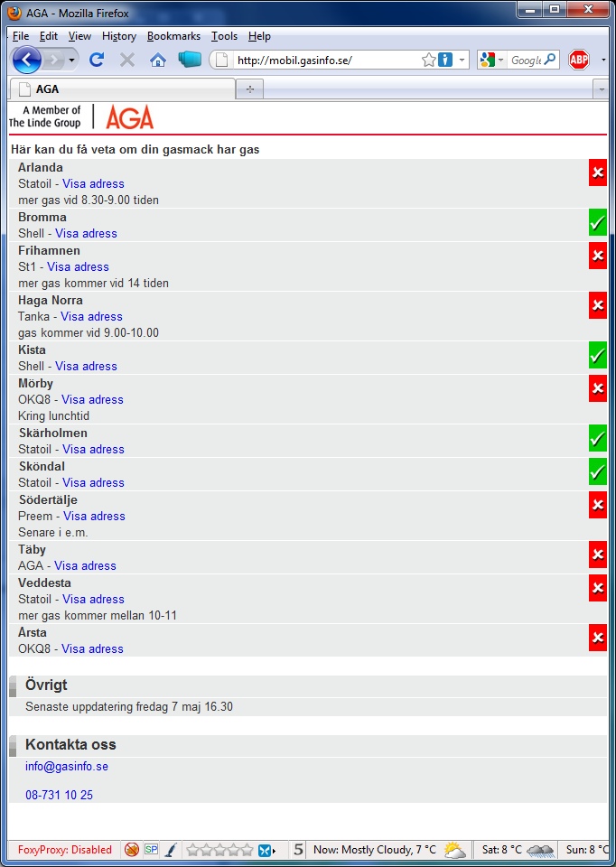The image size is (616, 867).
Task: Click the green checkmark for Kista
Action: [x=598, y=355]
